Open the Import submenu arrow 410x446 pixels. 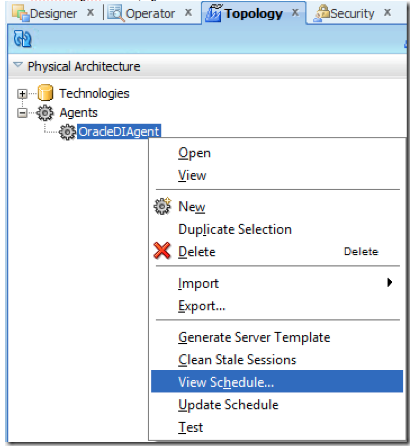389,282
